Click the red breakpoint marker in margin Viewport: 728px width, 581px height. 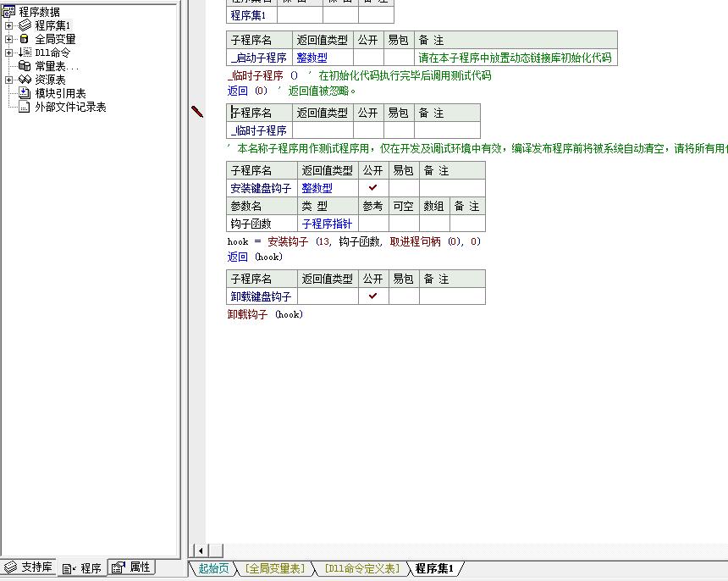click(197, 112)
